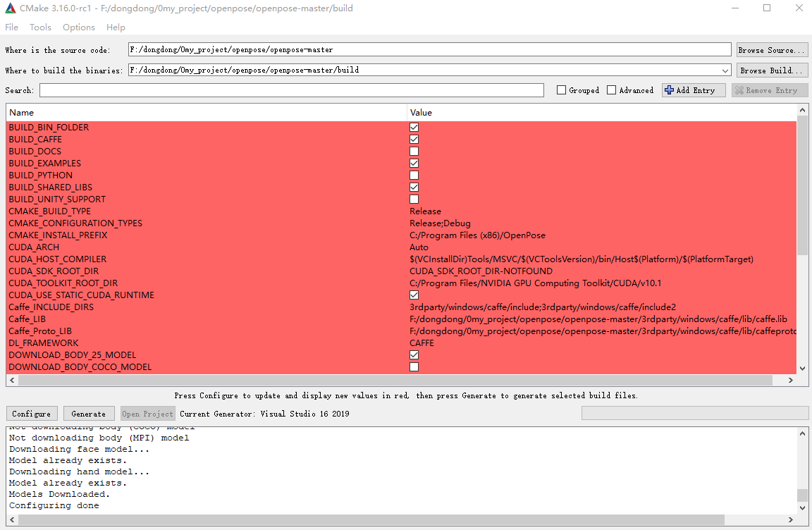
Task: Click the 'Models Downloaded.' log line
Action: tap(59, 494)
